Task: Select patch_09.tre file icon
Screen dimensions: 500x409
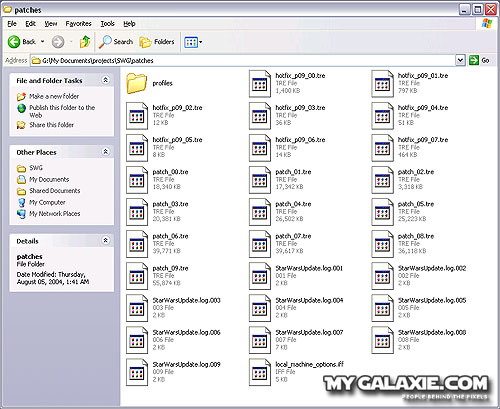Action: tap(137, 276)
